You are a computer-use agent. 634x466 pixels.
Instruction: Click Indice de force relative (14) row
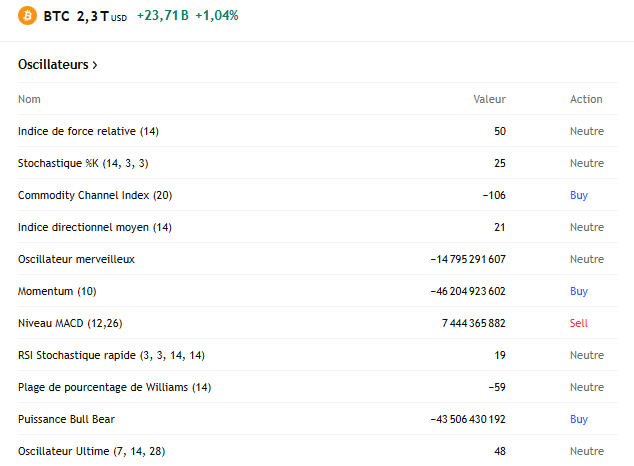[x=88, y=131]
